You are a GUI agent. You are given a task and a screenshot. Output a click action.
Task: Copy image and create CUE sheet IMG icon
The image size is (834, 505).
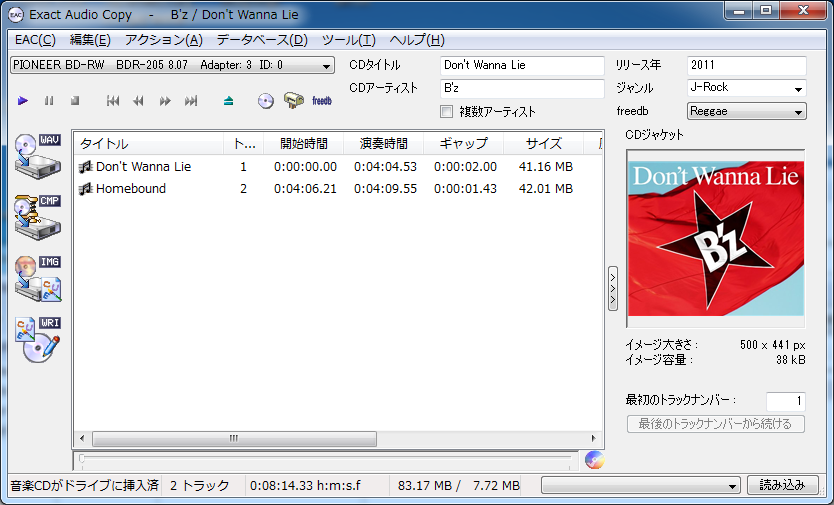pyautogui.click(x=38, y=279)
